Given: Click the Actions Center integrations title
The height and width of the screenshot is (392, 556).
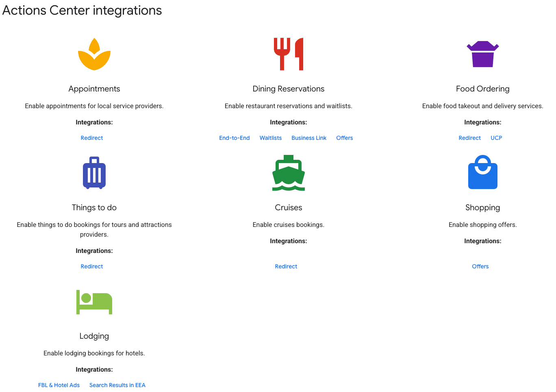Looking at the screenshot, I should pos(82,10).
